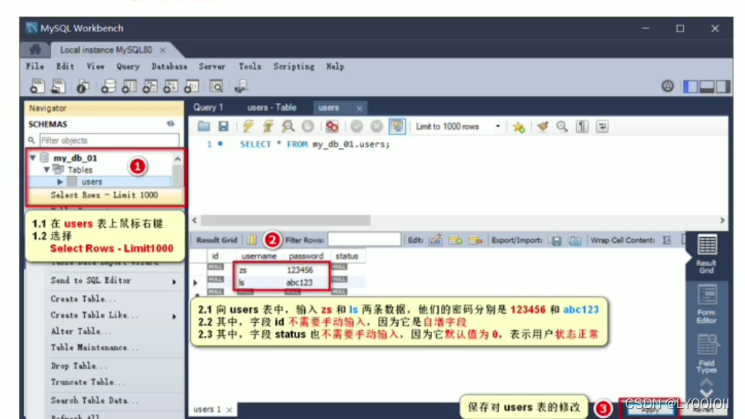Toggle wrap cell content
Image resolution: width=745 pixels, height=419 pixels.
[667, 240]
